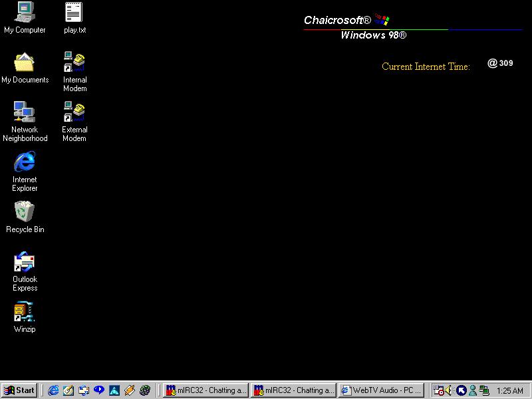Image resolution: width=532 pixels, height=399 pixels.
Task: Select the Recycle Bin icon
Action: click(25, 212)
